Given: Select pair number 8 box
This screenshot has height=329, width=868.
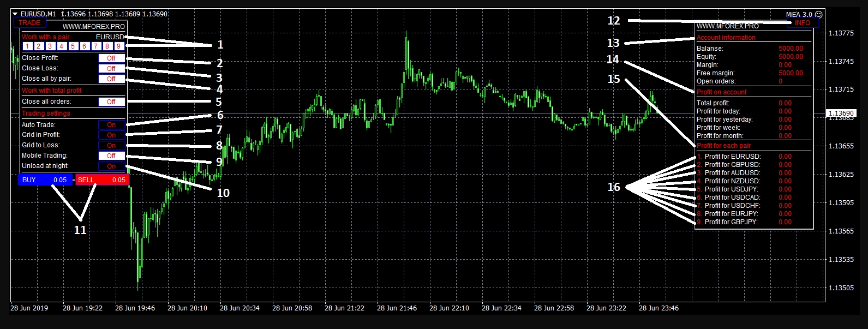Looking at the screenshot, I should pos(107,46).
